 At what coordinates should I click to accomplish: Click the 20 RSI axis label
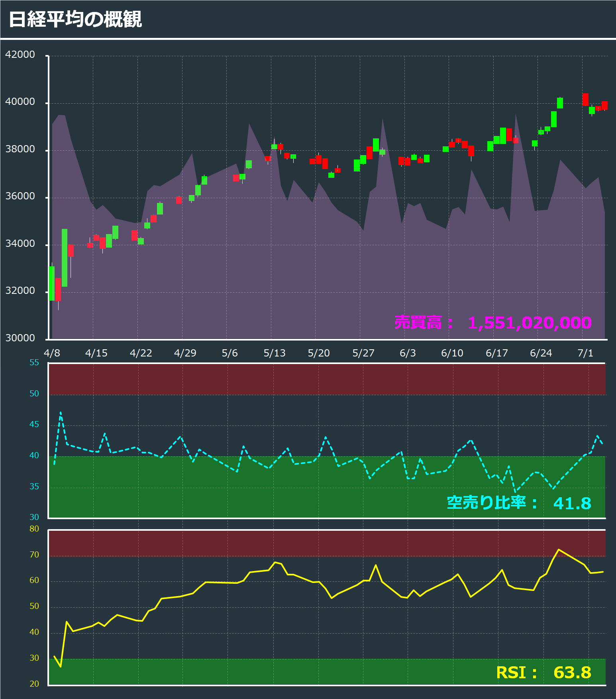click(x=34, y=684)
